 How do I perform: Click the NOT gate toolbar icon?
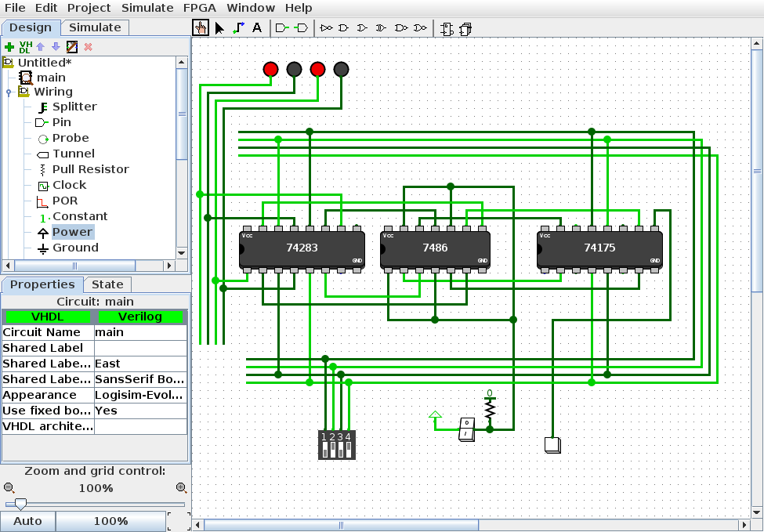[x=325, y=28]
